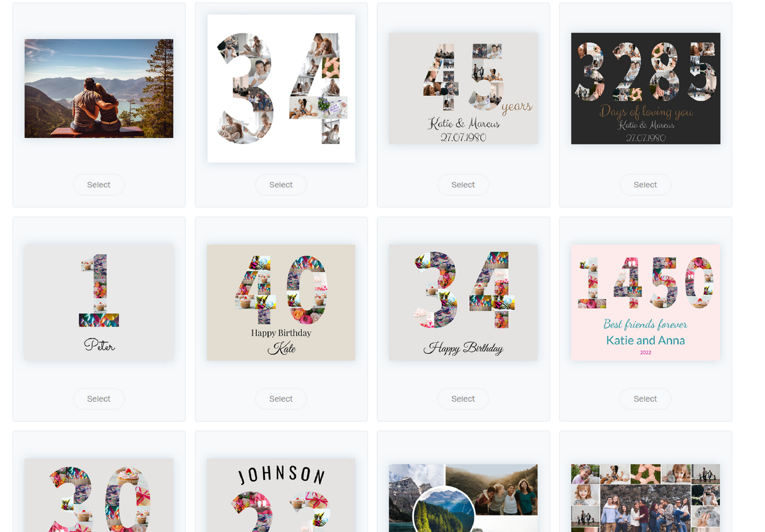The image size is (765, 532).
Task: Open the dark 3285 days thumbnail
Action: 645,88
